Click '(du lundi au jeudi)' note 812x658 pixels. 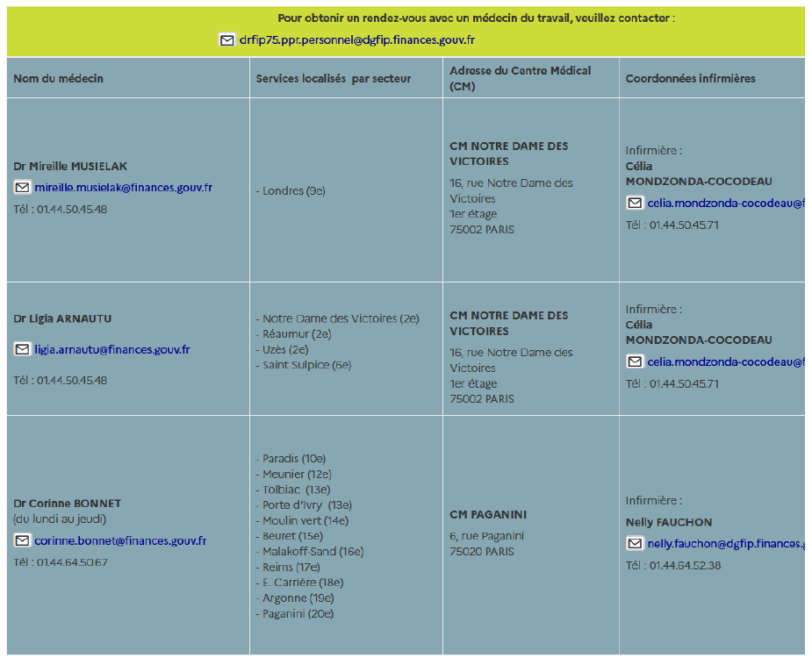pos(60,519)
